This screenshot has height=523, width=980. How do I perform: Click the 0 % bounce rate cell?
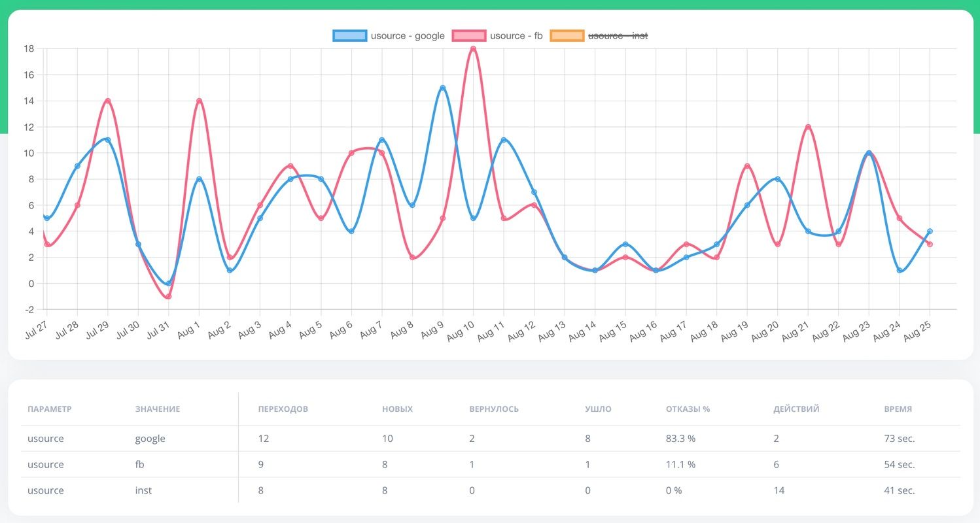click(674, 490)
